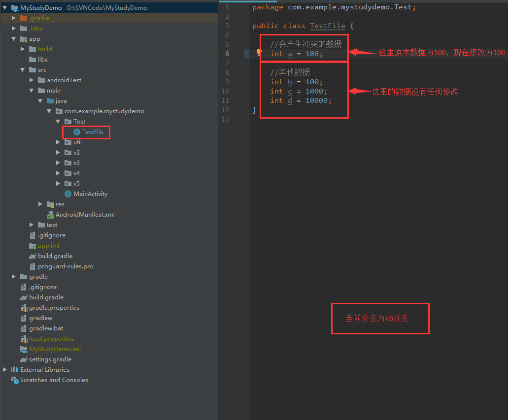508x420 pixels.
Task: Expand the External Libraries arrow
Action: [4, 369]
